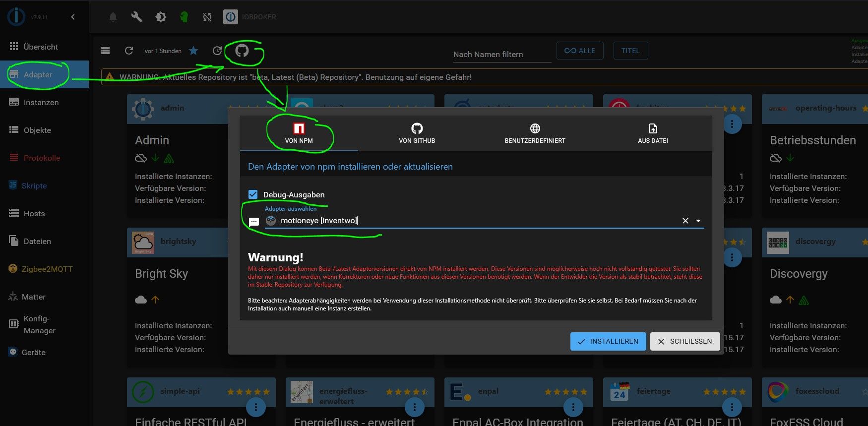The height and width of the screenshot is (426, 868).
Task: Select the BENUTZERDEFINIERT tab
Action: [535, 133]
